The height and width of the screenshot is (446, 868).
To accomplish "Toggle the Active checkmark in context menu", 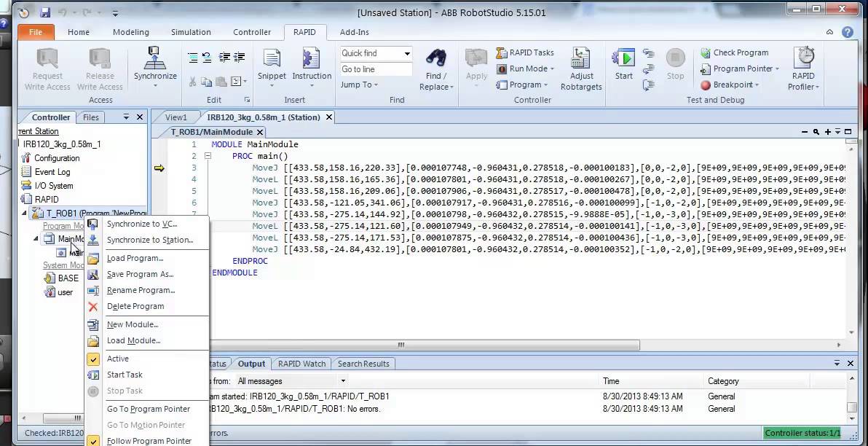I will [93, 359].
